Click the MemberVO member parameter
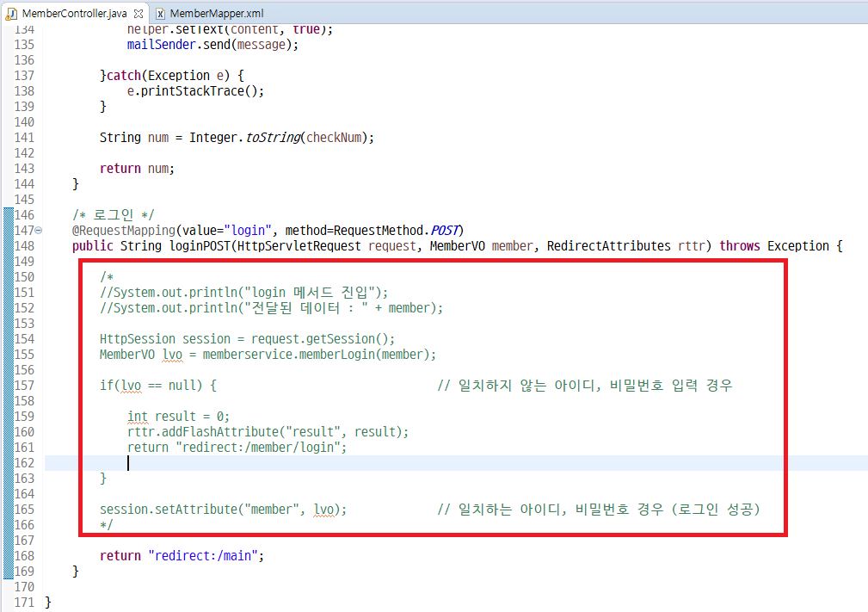 pyautogui.click(x=481, y=246)
